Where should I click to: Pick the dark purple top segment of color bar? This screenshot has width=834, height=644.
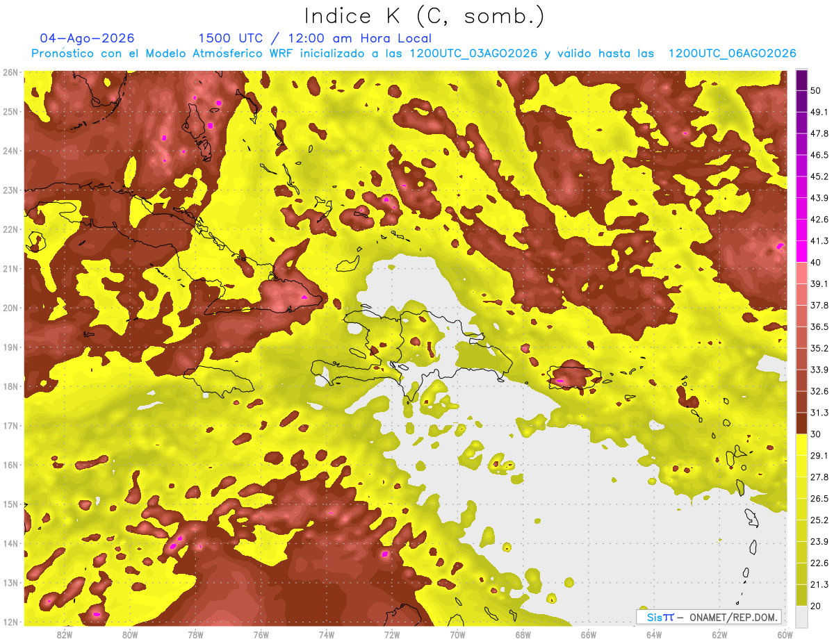pyautogui.click(x=801, y=80)
